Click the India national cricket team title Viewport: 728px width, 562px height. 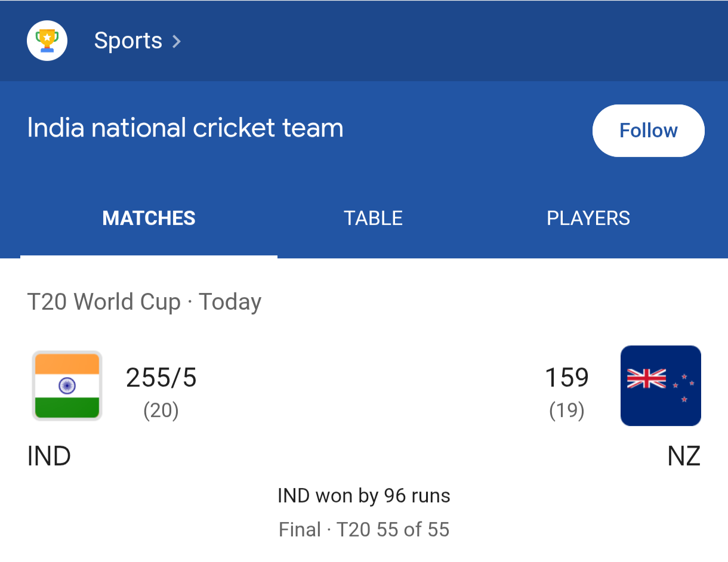(185, 128)
